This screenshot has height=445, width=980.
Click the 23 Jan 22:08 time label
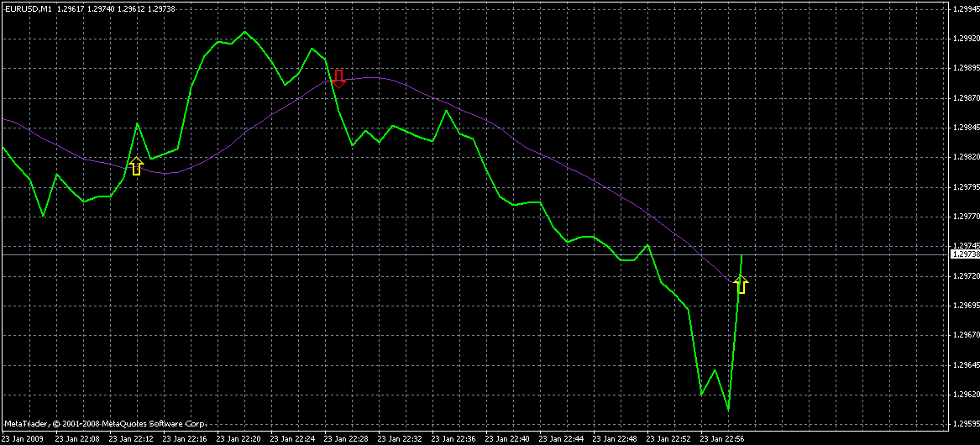tap(76, 439)
